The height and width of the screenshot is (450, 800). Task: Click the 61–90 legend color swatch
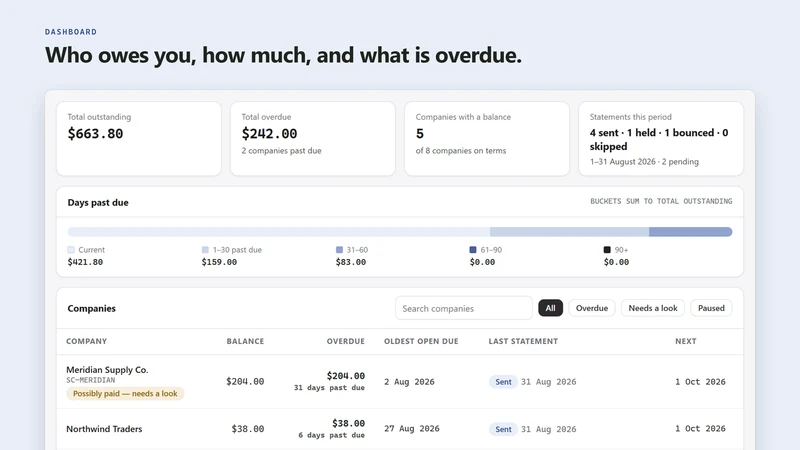point(473,250)
